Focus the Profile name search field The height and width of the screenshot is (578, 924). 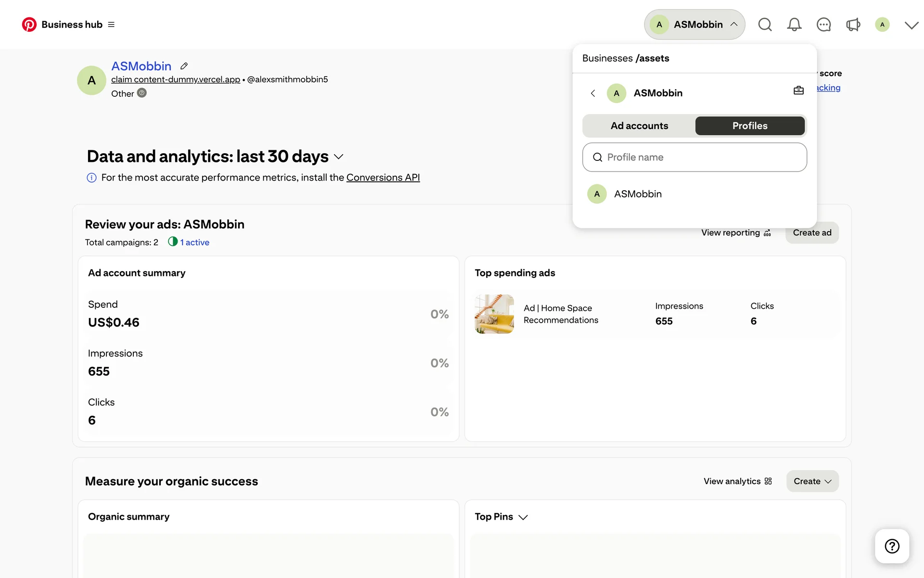694,158
